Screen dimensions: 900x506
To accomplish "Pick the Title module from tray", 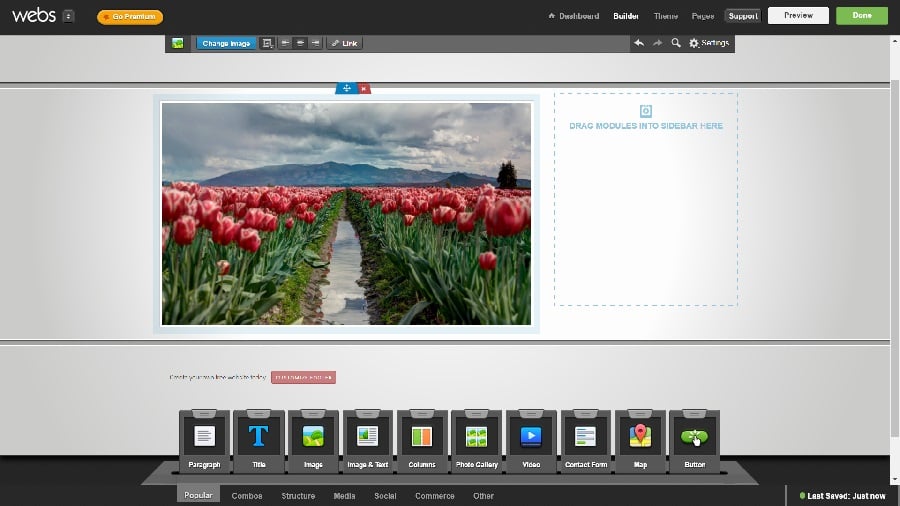I will coord(259,437).
